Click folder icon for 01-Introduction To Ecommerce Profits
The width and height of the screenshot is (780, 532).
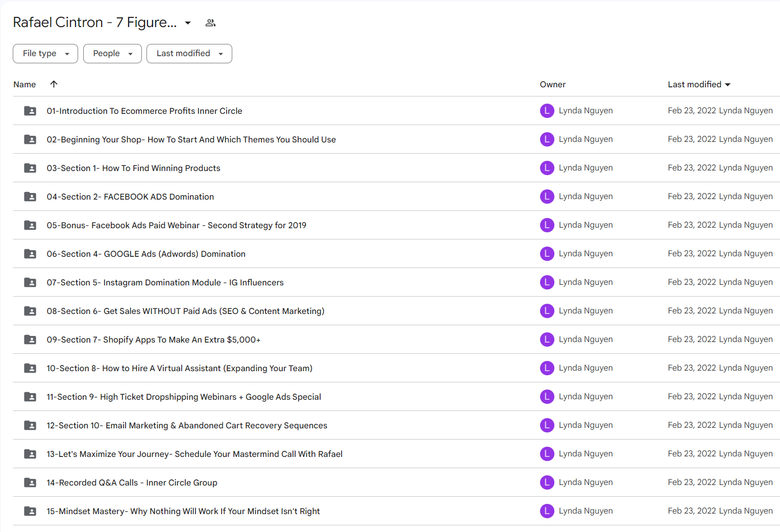[x=30, y=111]
